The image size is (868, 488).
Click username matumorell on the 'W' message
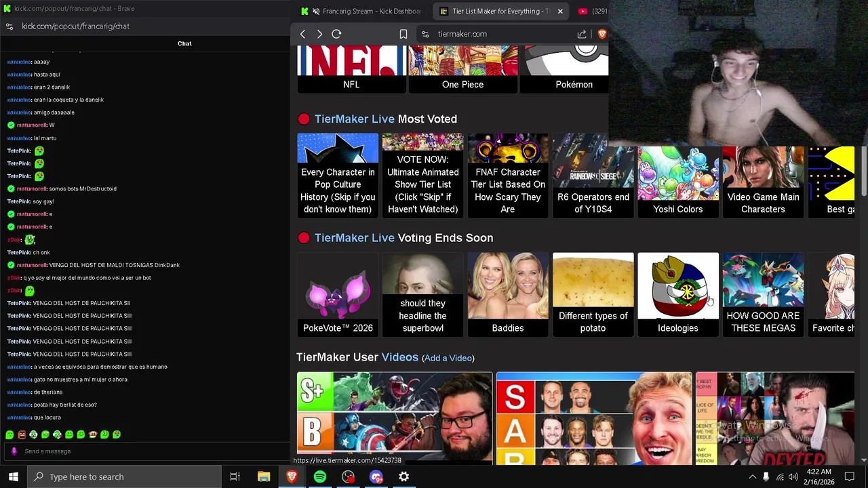coord(31,125)
